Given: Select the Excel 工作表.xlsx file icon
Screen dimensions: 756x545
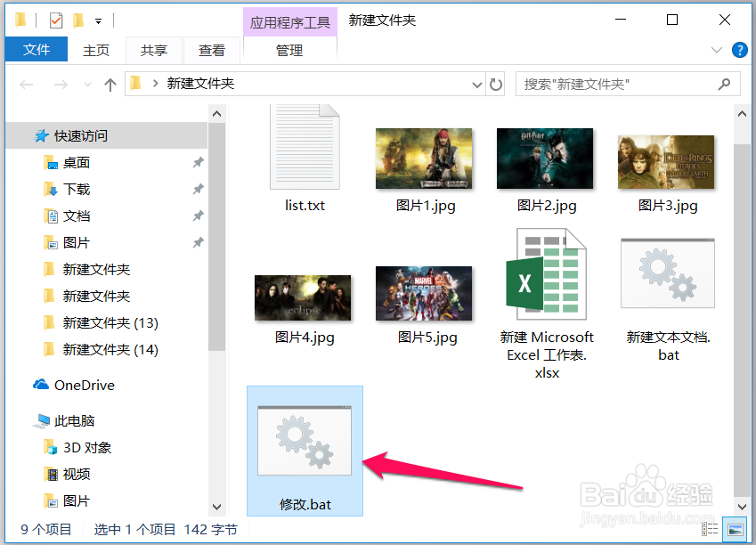Looking at the screenshot, I should click(x=546, y=274).
